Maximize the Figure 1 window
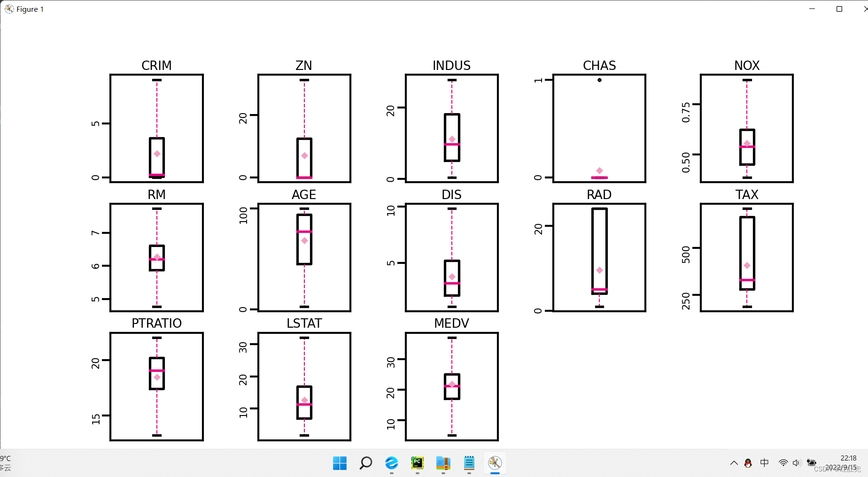Image resolution: width=868 pixels, height=477 pixels. [839, 9]
